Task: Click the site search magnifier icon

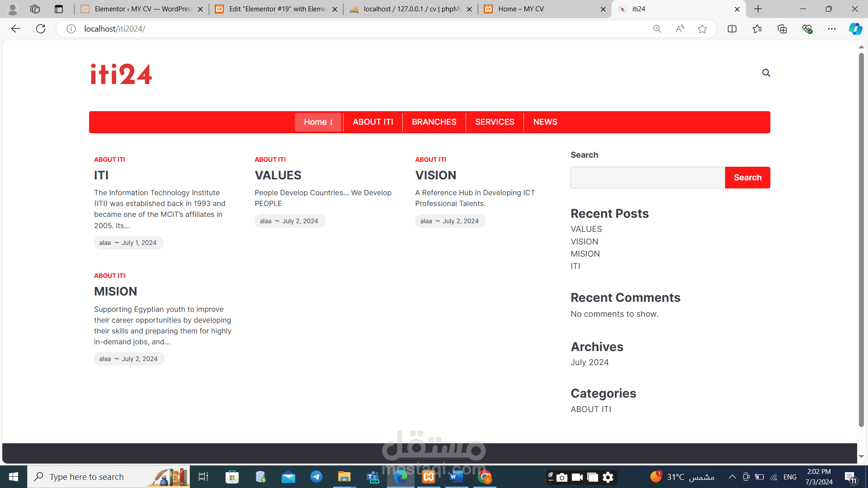Action: (x=766, y=73)
